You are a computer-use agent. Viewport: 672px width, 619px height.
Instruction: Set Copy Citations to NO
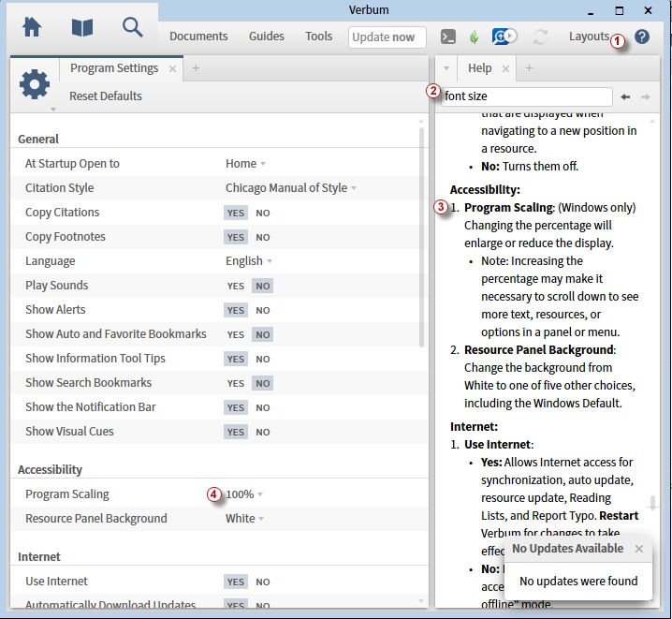pos(263,214)
